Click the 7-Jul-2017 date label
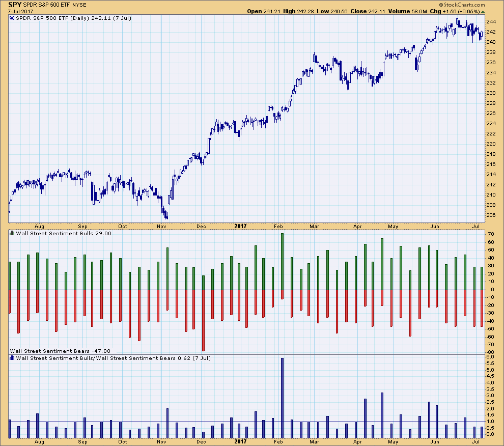Screen dimensions: 504x446 tap(20, 12)
